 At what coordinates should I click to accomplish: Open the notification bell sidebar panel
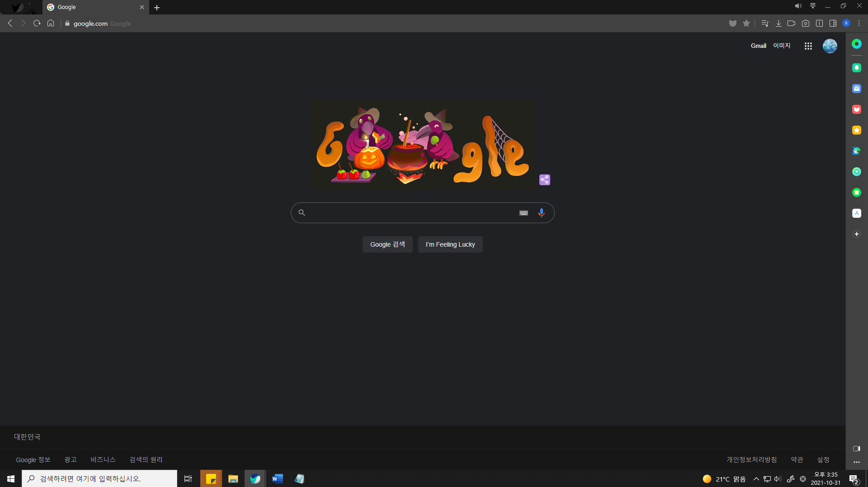coord(857,68)
